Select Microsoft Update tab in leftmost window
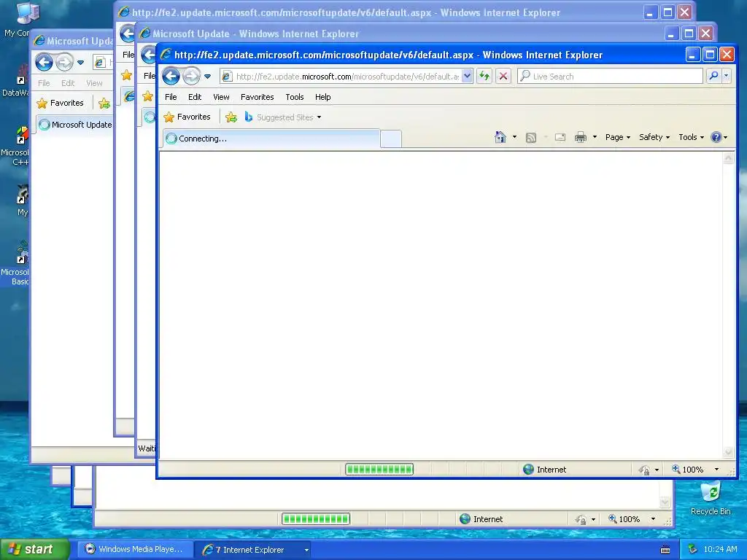The width and height of the screenshot is (747, 560). tap(76, 125)
